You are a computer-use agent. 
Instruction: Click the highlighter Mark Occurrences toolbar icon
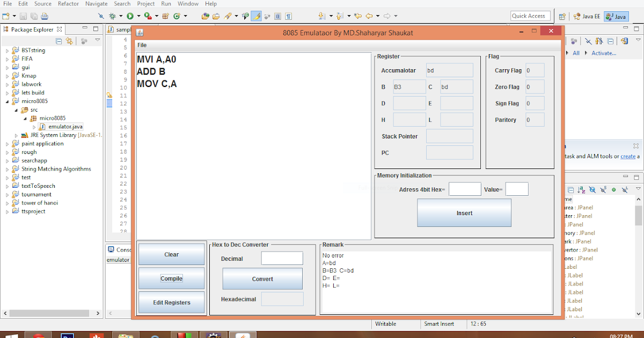tap(256, 16)
